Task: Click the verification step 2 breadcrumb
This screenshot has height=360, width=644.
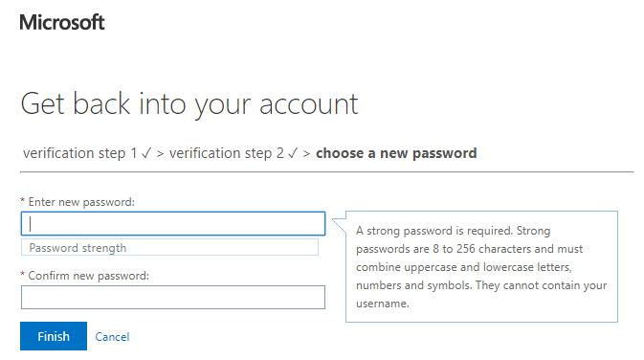Action: (x=226, y=153)
